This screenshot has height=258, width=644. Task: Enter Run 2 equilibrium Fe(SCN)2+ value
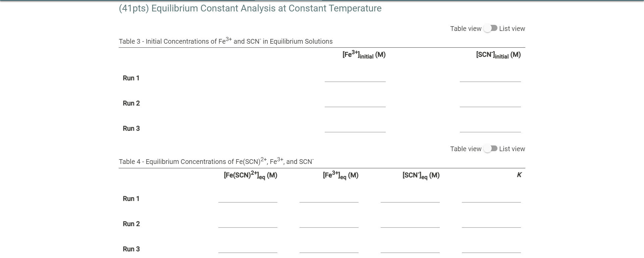coord(248,225)
